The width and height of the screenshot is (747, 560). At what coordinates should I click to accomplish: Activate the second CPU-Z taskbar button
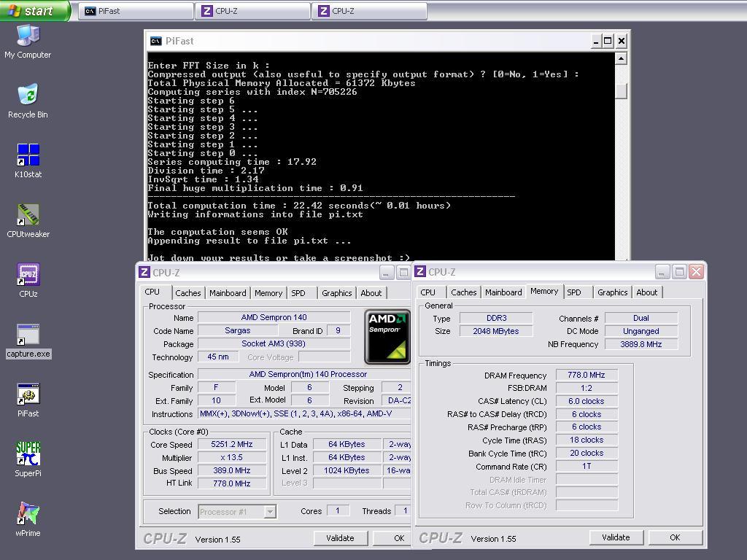pyautogui.click(x=369, y=11)
